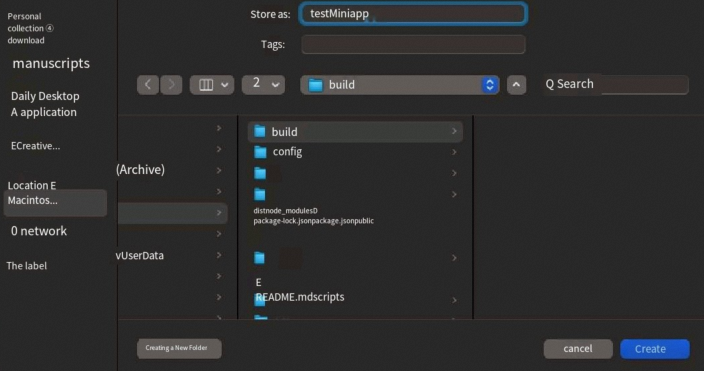
Task: Select ECreative... sidebar item
Action: pyautogui.click(x=35, y=146)
